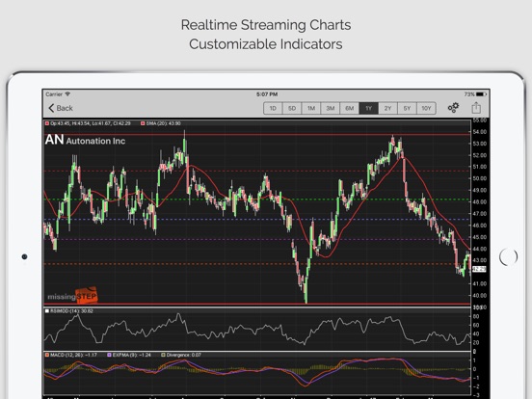Tap the iPad home button
The width and height of the screenshot is (532, 399).
point(508,256)
